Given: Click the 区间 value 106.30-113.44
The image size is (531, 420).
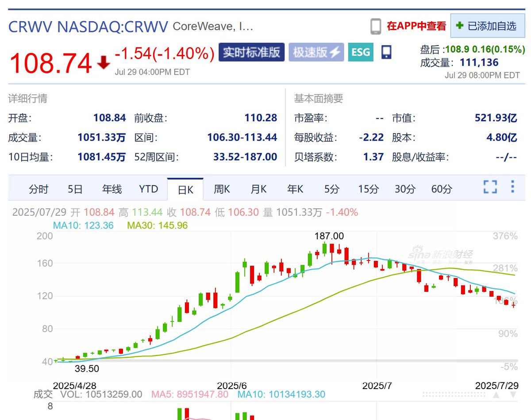Looking at the screenshot, I should coord(242,137).
